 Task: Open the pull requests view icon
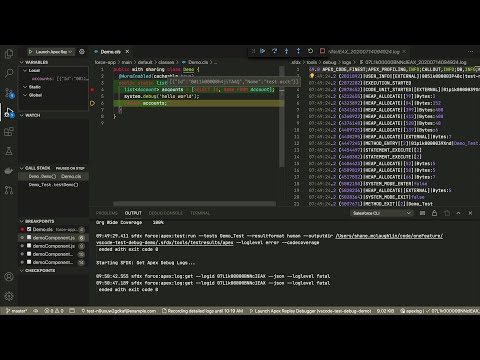coord(9,190)
